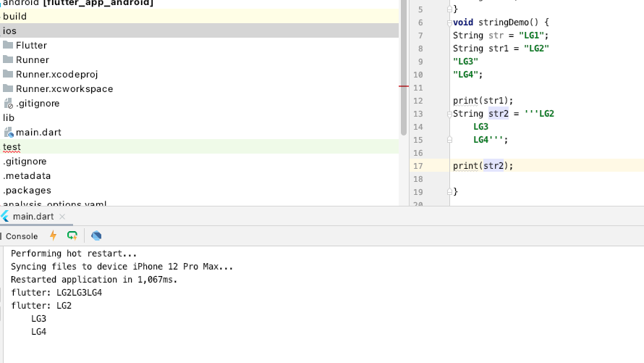Image resolution: width=644 pixels, height=363 pixels.
Task: Select the root .gitignore file
Action: click(x=25, y=161)
